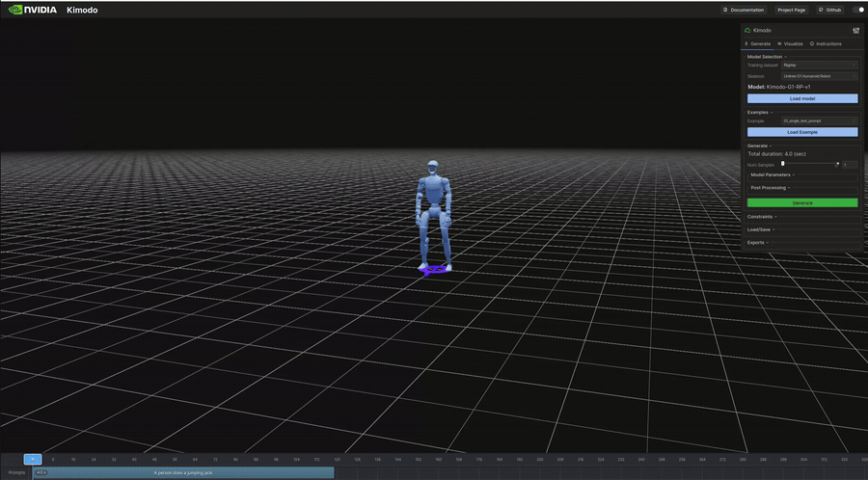Open the Skeleton dropdown

[819, 76]
